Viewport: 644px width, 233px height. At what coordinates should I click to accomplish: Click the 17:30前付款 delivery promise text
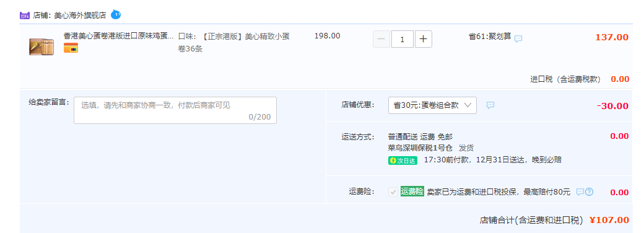point(493,160)
